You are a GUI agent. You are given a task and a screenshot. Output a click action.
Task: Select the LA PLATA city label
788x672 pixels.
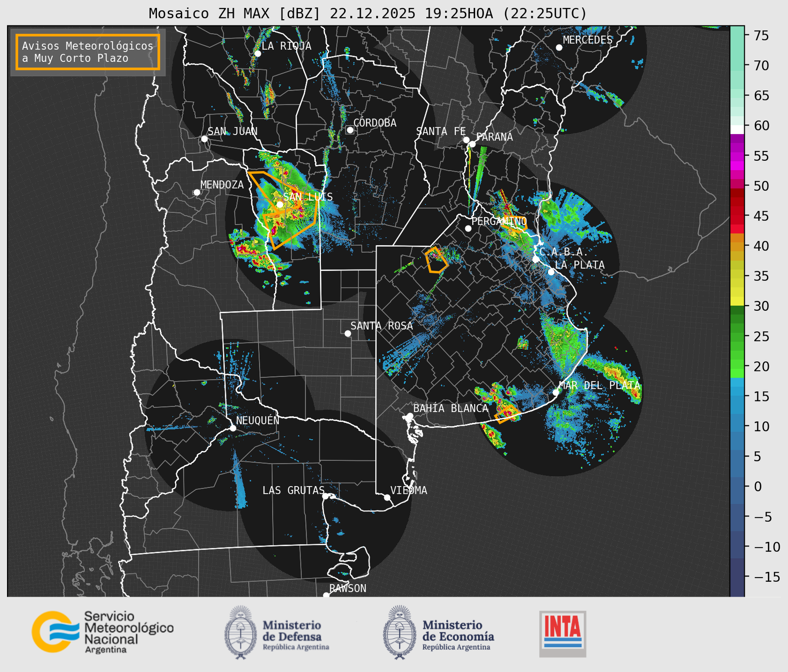580,265
